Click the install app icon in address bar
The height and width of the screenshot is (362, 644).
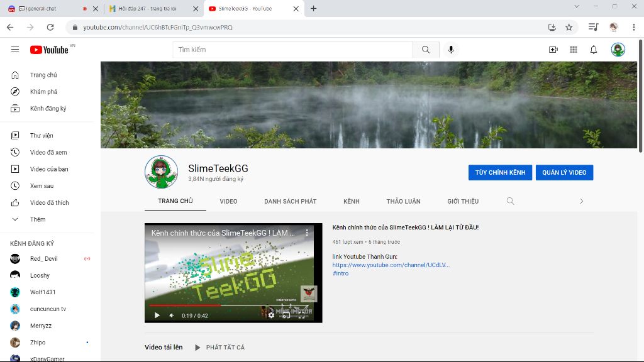point(552,27)
